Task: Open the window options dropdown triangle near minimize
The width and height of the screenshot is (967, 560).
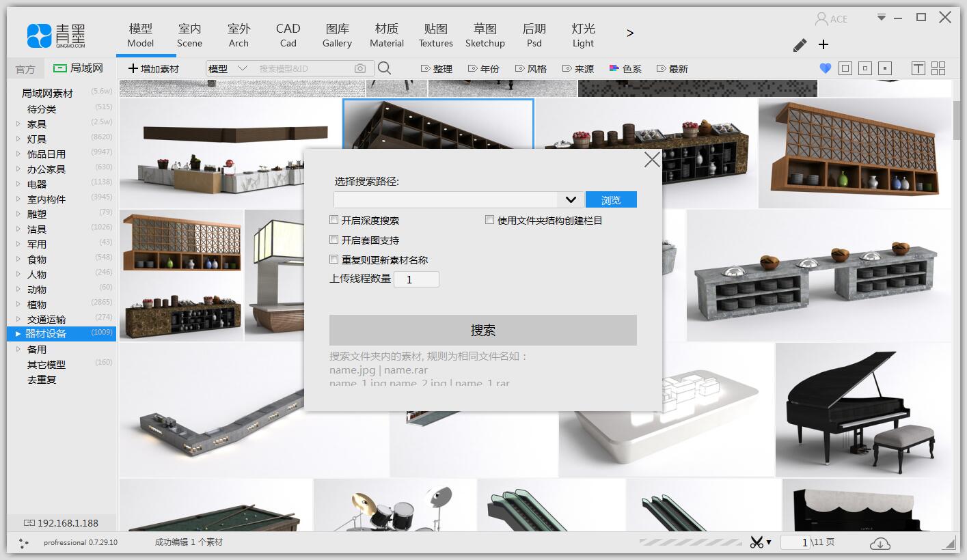Action: click(x=882, y=17)
